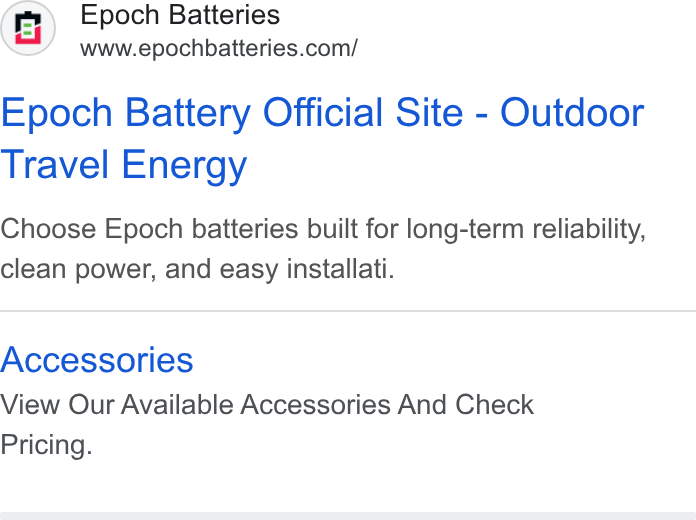The image size is (696, 520).
Task: Click the word 'Pricing.' under Accessories
Action: 46,445
